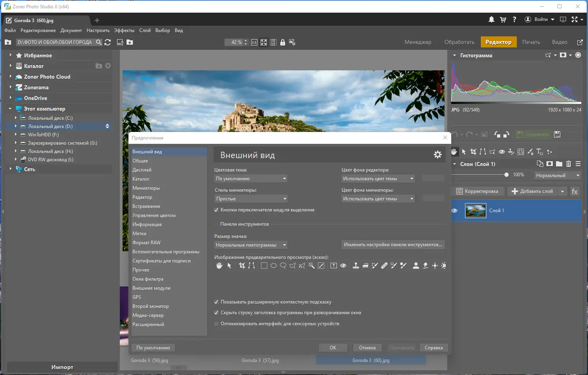Viewport: 588px width, 375px height.
Task: Expand the Избранное tree node
Action: point(10,55)
